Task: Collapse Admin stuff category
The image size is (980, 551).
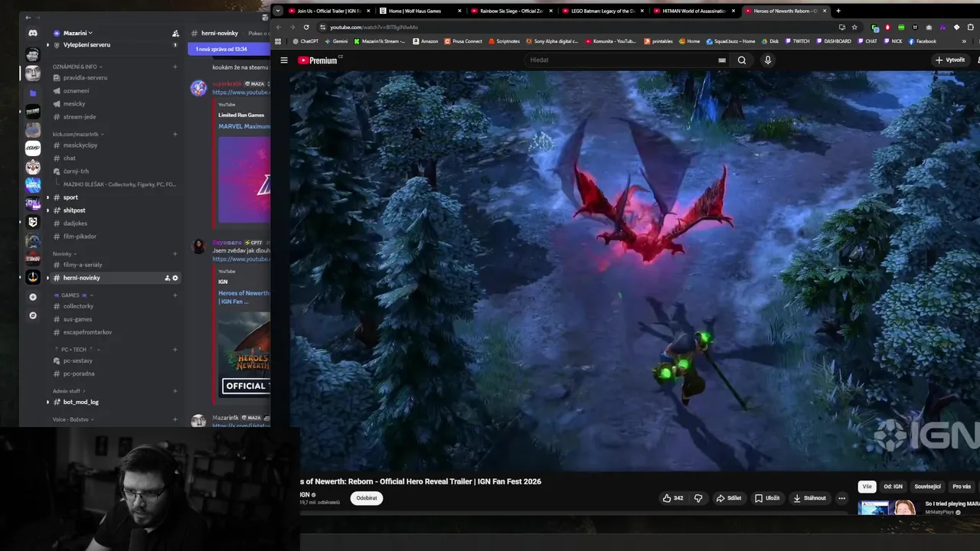Action: point(68,390)
